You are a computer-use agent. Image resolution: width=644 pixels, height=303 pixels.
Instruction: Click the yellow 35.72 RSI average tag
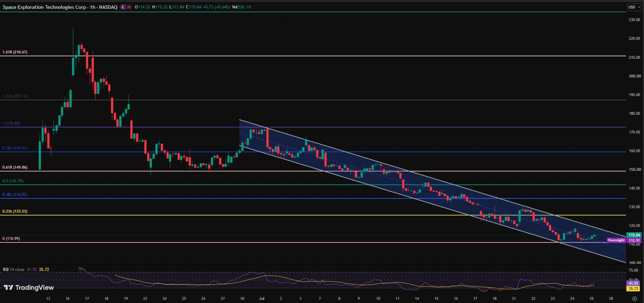(633, 289)
